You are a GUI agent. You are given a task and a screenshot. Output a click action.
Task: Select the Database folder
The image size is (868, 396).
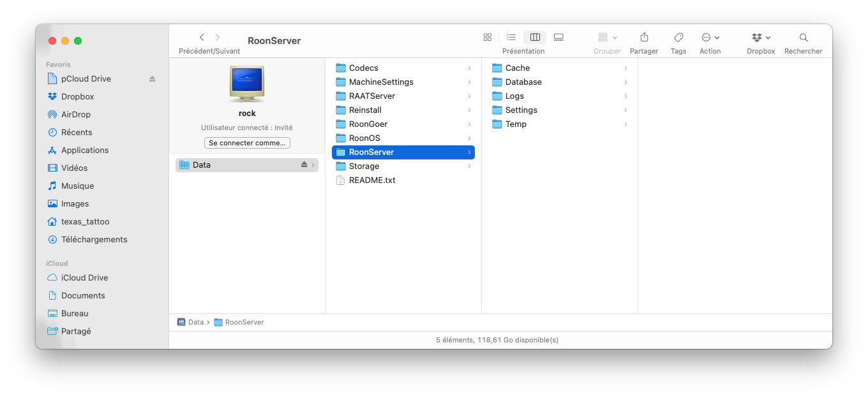(x=560, y=82)
